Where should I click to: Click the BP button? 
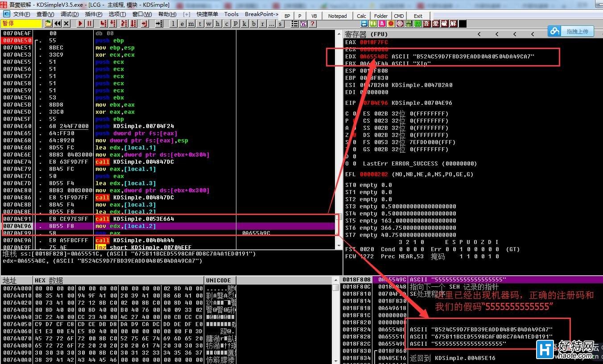(287, 16)
